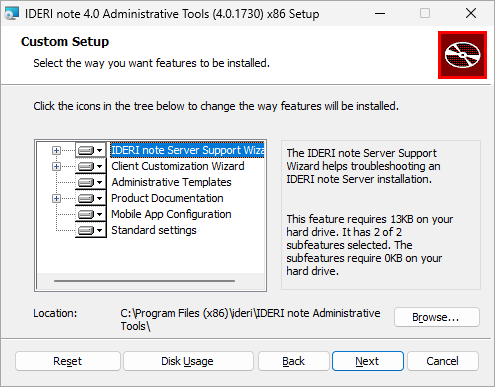Cancel the setup
The image size is (495, 387).
point(443,361)
